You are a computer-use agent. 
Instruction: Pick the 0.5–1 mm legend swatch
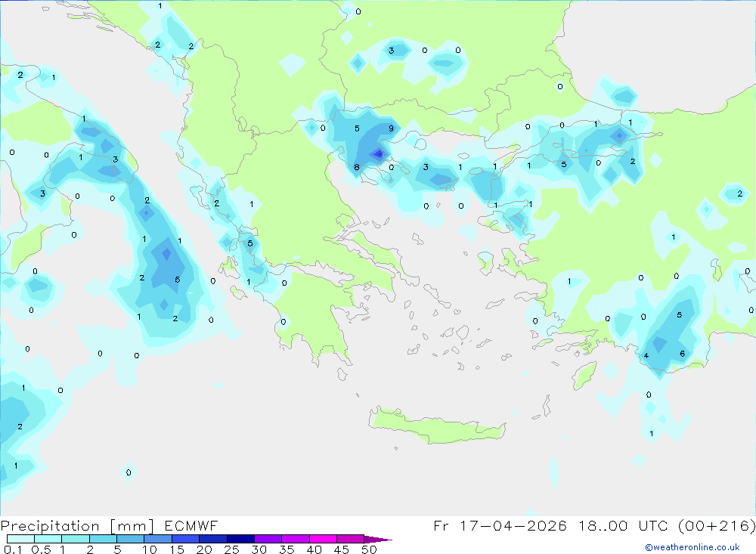click(48, 539)
